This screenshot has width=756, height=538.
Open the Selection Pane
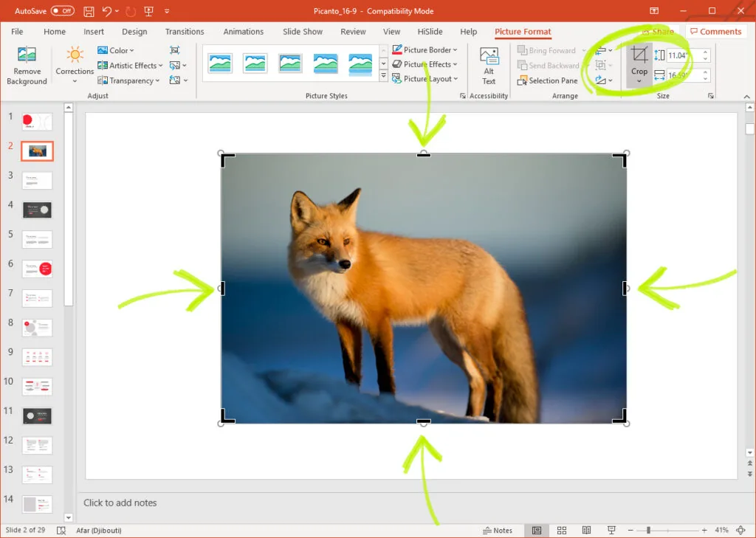[x=547, y=80]
